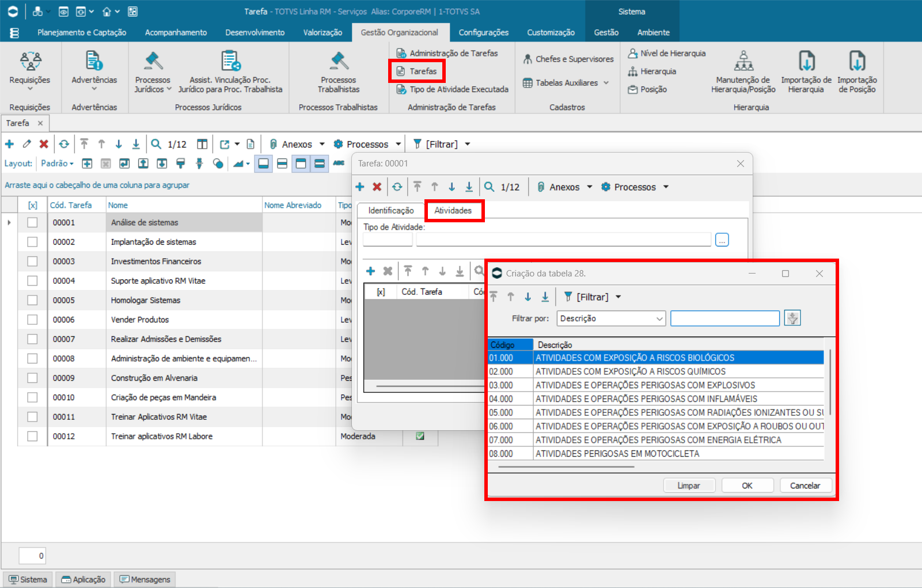Add an activity with the Atividades grid plus icon

[371, 271]
